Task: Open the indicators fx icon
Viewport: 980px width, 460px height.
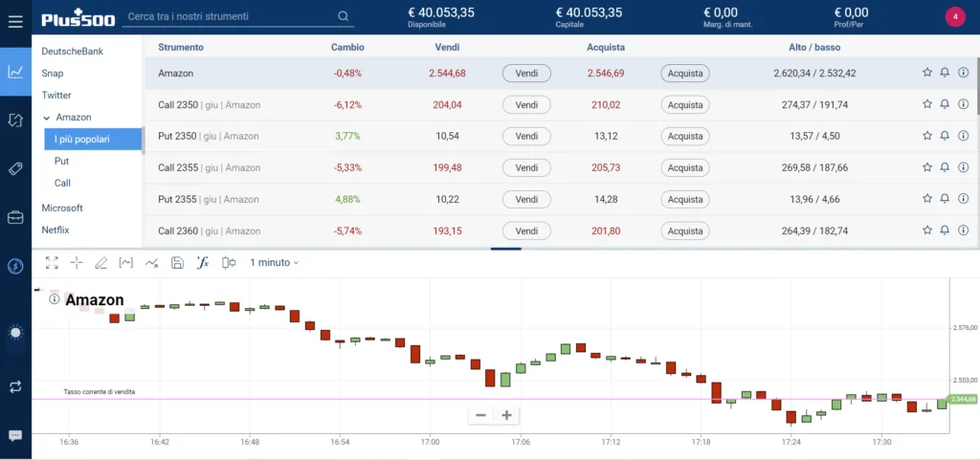Action: pyautogui.click(x=202, y=263)
